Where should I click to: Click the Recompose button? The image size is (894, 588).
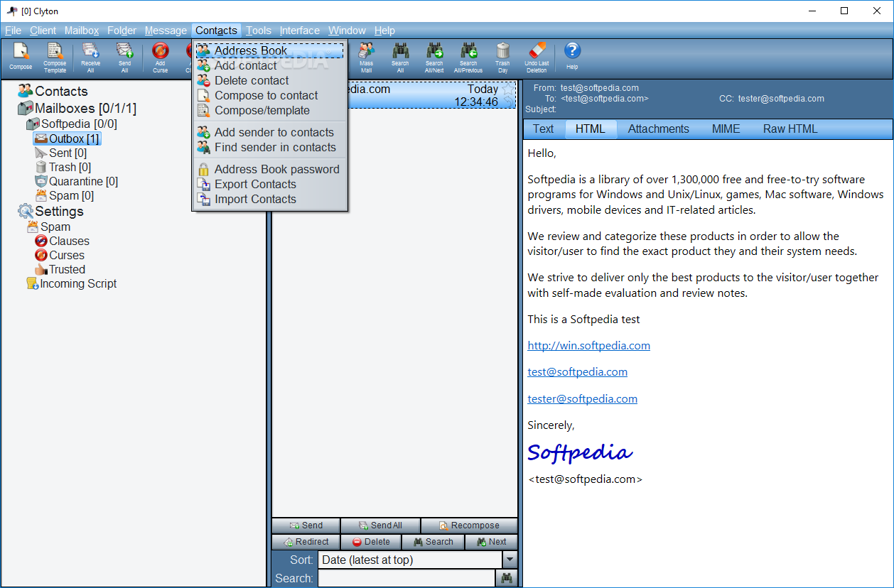click(469, 526)
